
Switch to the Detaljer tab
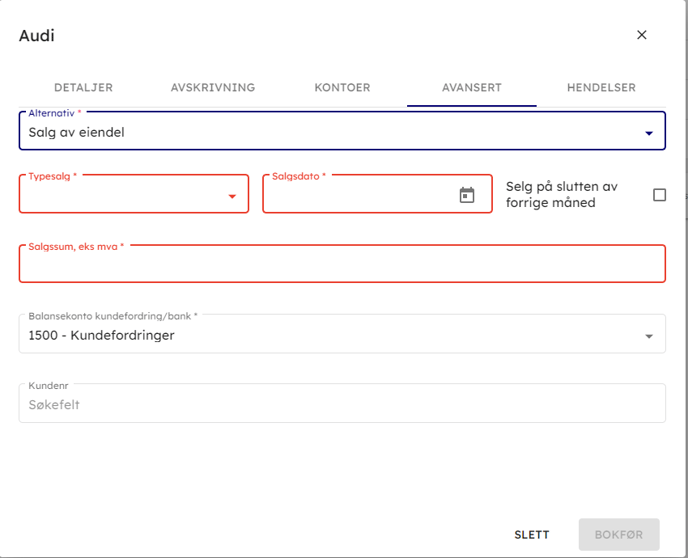coord(83,88)
